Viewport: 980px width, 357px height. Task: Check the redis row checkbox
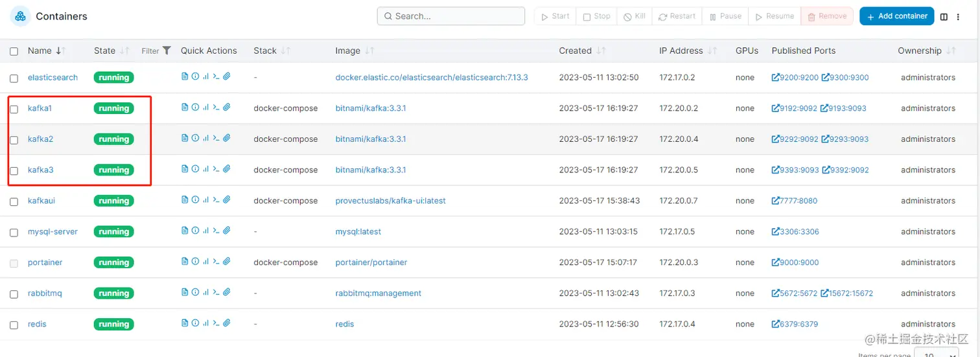point(14,325)
